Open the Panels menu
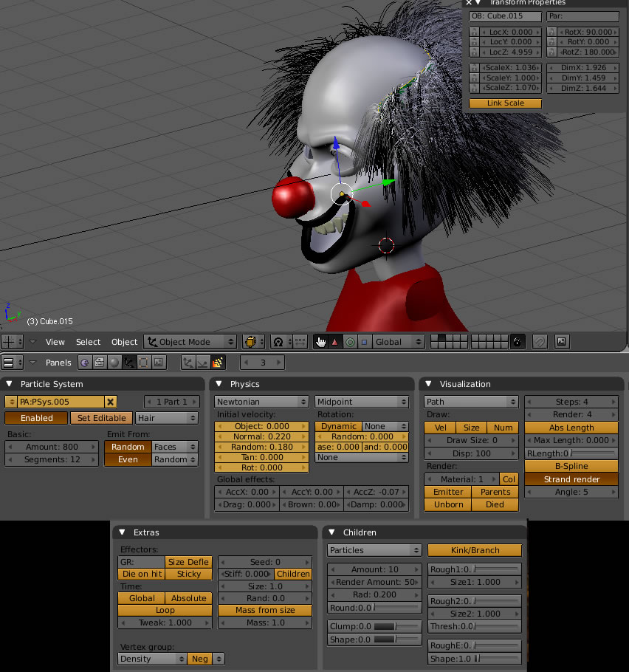The height and width of the screenshot is (672, 629). (x=58, y=363)
